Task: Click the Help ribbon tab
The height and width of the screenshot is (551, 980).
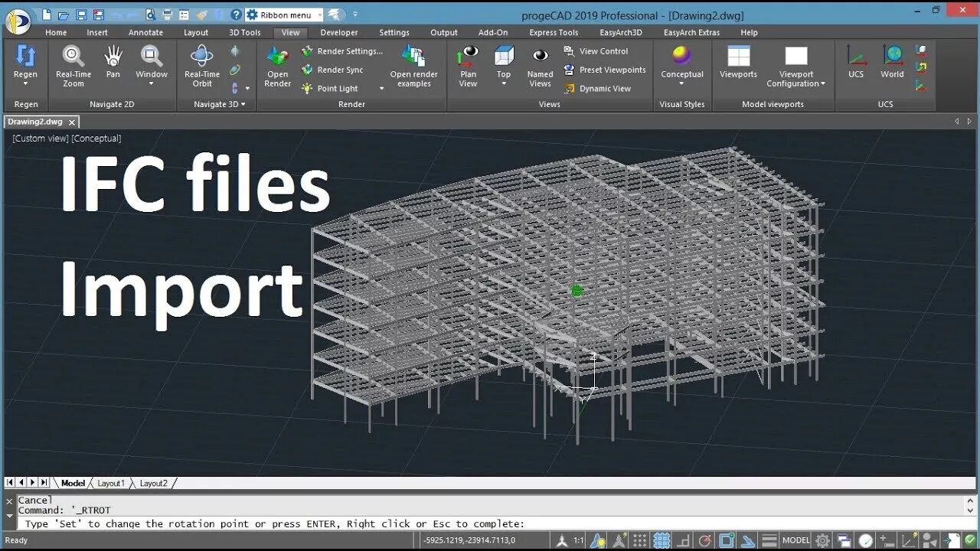Action: click(x=749, y=33)
